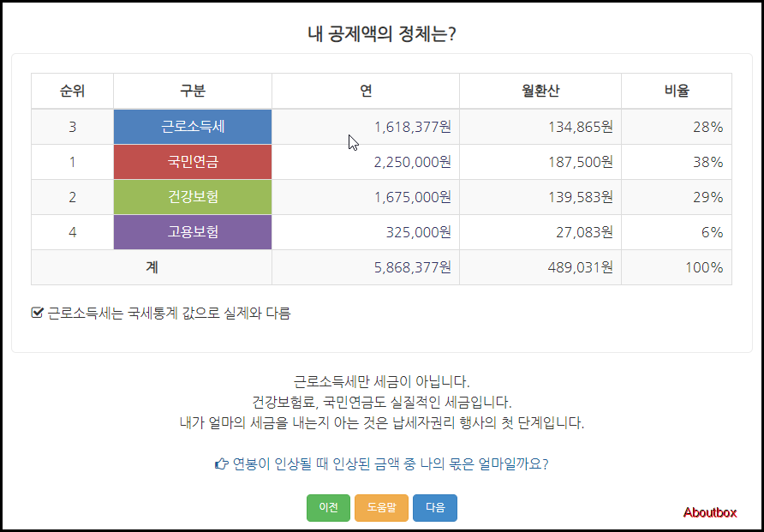The image size is (764, 532).
Task: Select the blue 근로소득세 category cell
Action: point(193,127)
